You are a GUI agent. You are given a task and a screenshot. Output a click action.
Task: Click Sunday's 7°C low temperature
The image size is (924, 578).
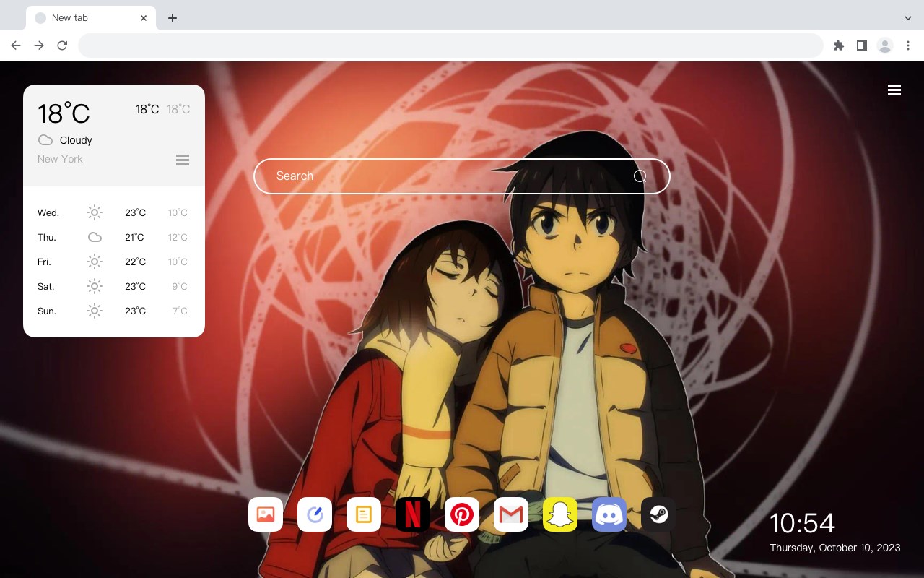pos(180,311)
